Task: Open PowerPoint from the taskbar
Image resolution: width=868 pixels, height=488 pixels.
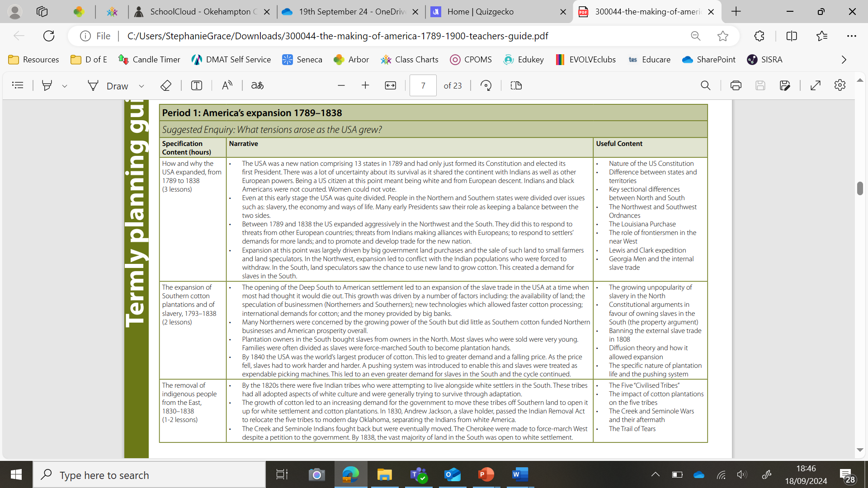Action: coord(486,474)
